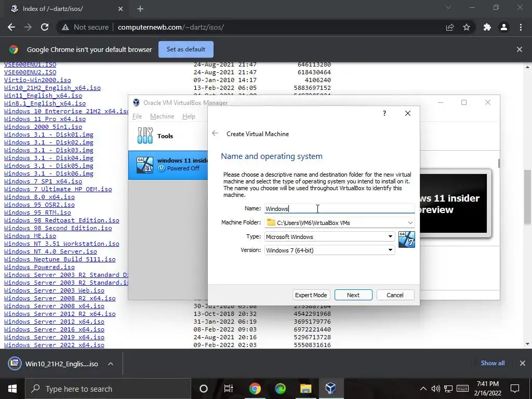Click the Next button

(x=353, y=295)
